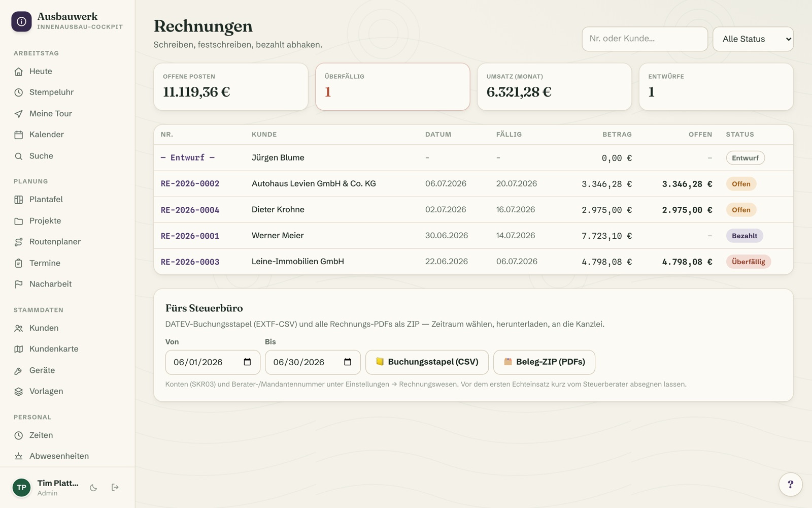Click the logout icon next to Admin
This screenshot has height=508, width=812.
point(115,488)
